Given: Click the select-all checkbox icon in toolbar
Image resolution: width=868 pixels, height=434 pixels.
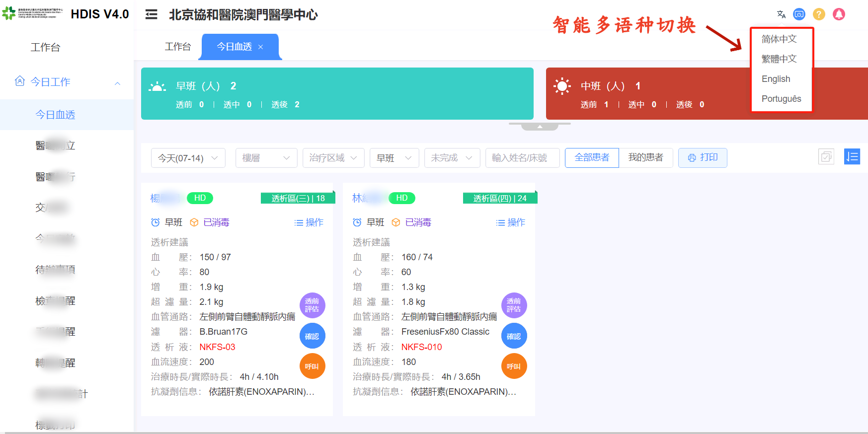Looking at the screenshot, I should pos(826,157).
